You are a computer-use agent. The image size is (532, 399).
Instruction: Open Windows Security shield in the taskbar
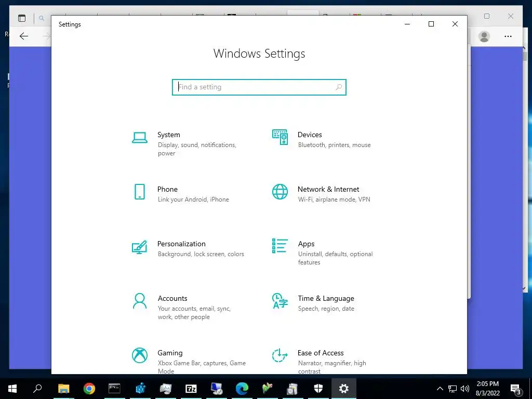318,389
